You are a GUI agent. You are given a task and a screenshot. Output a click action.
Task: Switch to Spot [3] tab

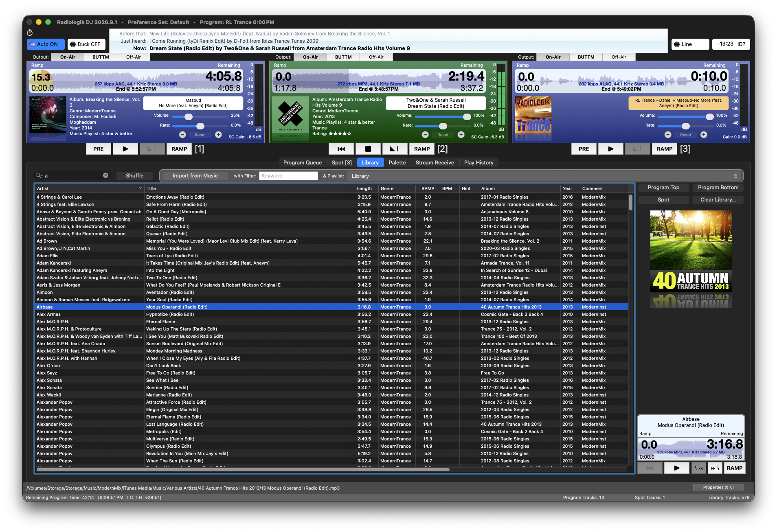click(342, 162)
